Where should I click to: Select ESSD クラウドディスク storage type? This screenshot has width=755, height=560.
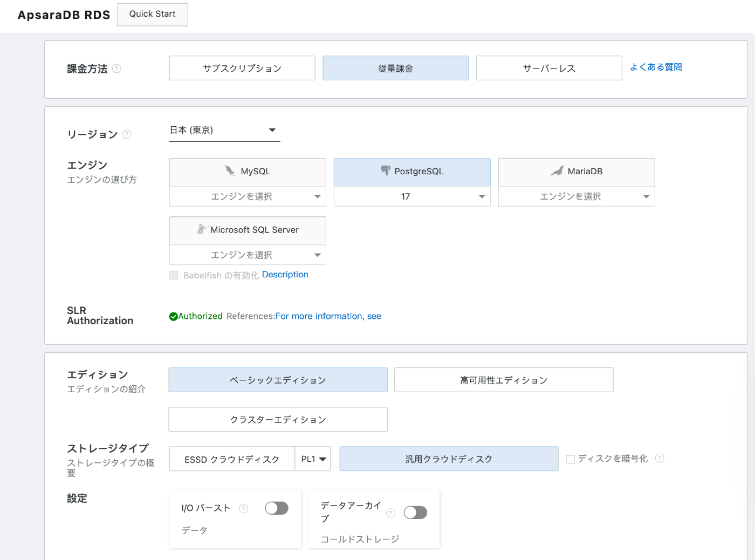click(x=232, y=459)
